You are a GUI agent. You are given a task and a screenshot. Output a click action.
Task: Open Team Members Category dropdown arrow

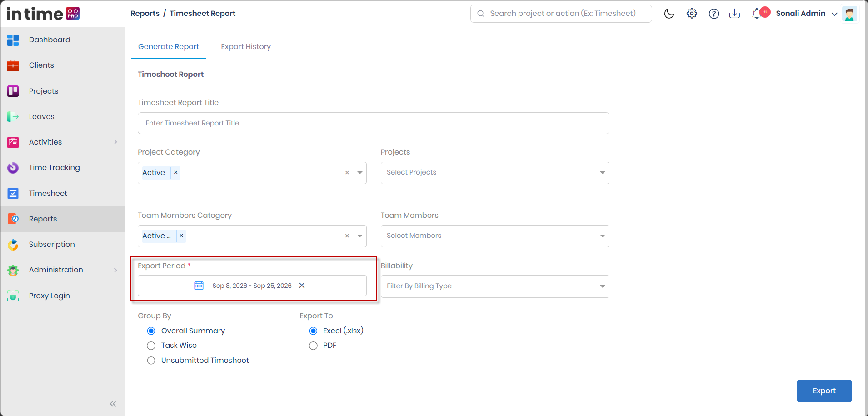(360, 236)
